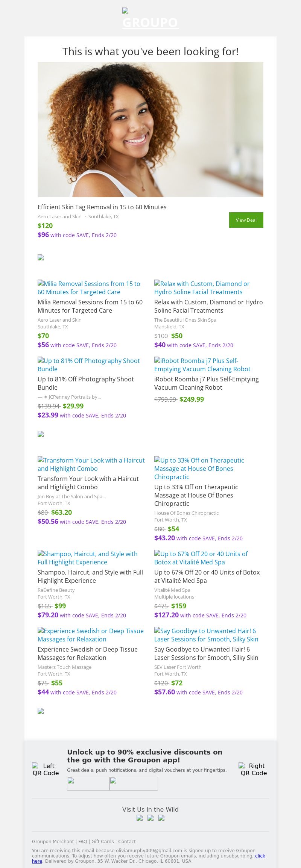Click the Contact footer link
This screenshot has height=868, width=301.
[127, 842]
